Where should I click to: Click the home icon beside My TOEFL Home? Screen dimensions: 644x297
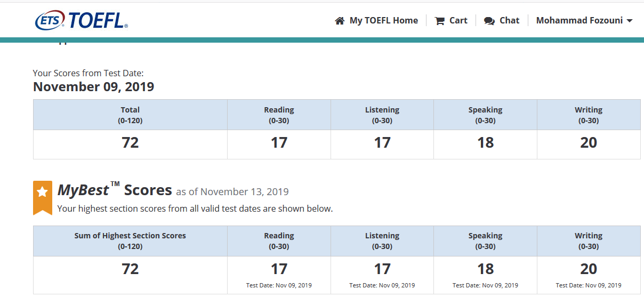click(340, 21)
